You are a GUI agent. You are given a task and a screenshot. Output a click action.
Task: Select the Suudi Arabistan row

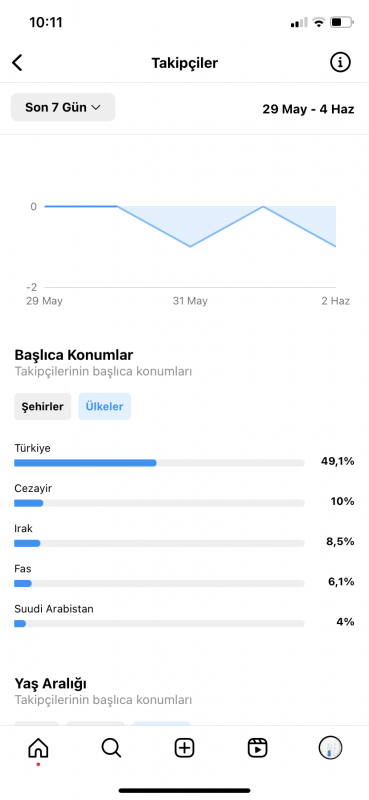[x=184, y=616]
